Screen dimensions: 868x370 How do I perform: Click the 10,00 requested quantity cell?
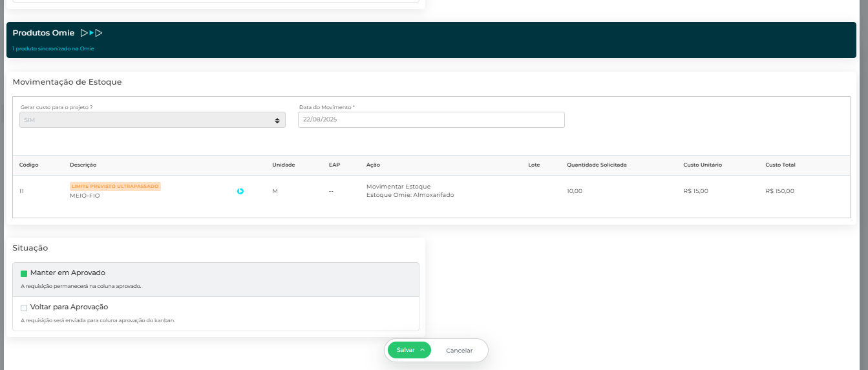click(x=575, y=191)
